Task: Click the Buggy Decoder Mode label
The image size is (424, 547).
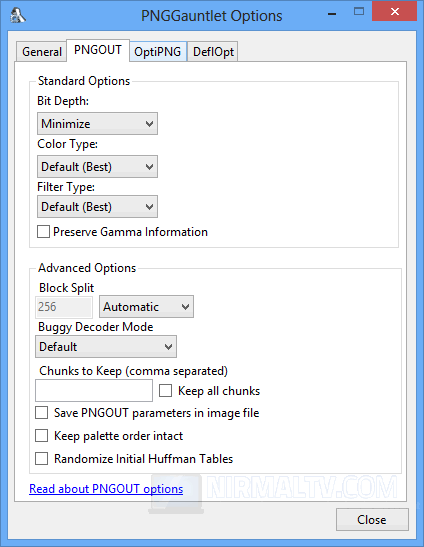Action: [x=96, y=327]
